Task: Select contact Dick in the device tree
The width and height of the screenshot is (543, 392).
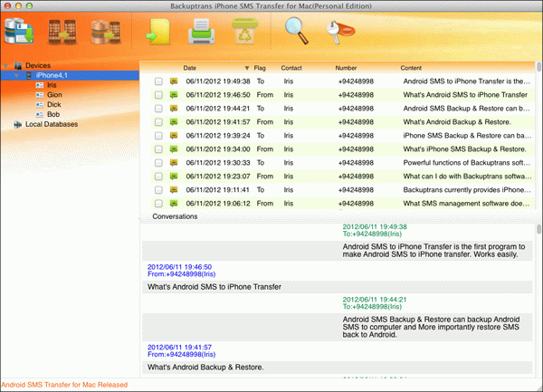Action: tap(54, 105)
